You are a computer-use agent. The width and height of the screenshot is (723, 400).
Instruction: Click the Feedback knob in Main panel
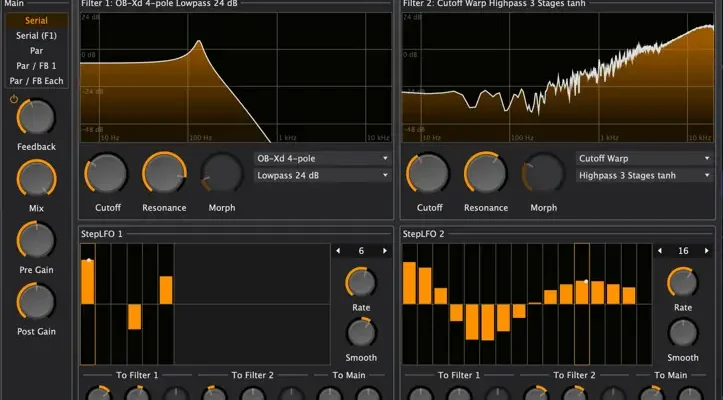36,119
